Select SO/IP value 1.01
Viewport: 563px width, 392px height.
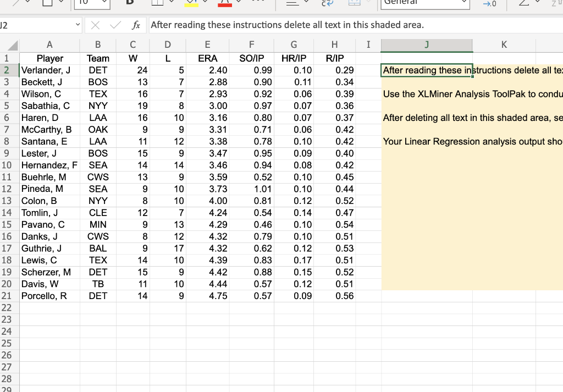pyautogui.click(x=251, y=189)
